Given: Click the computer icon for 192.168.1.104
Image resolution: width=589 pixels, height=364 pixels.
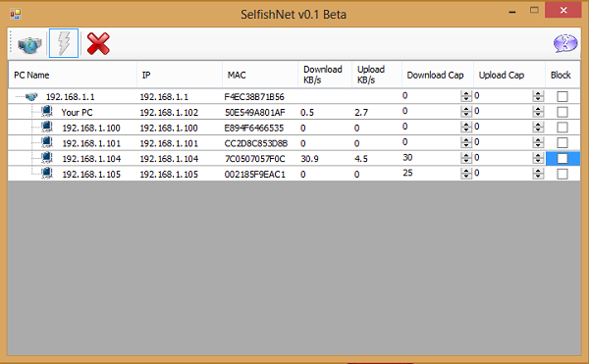Looking at the screenshot, I should pyautogui.click(x=47, y=158).
